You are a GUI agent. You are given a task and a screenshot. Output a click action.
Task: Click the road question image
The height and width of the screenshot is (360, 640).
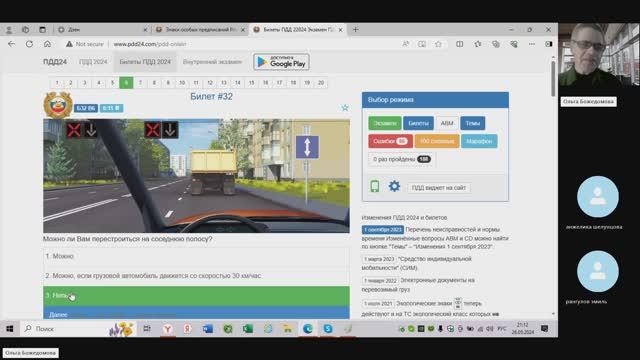pyautogui.click(x=196, y=176)
